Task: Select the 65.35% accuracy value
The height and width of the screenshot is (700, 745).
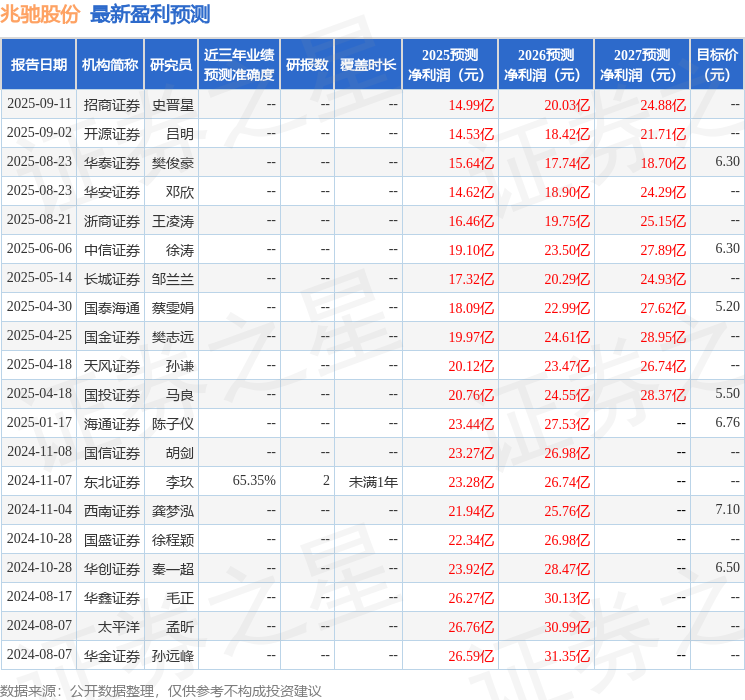Action: [x=254, y=480]
